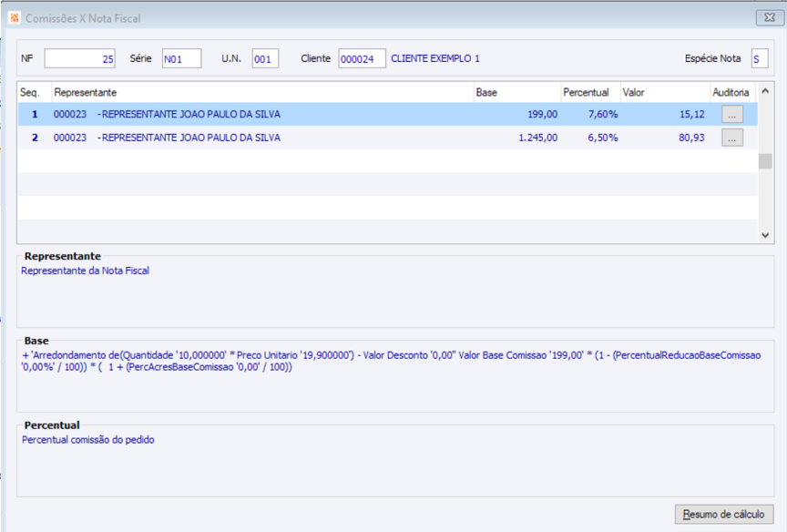Click the Seq. column header

(x=35, y=92)
